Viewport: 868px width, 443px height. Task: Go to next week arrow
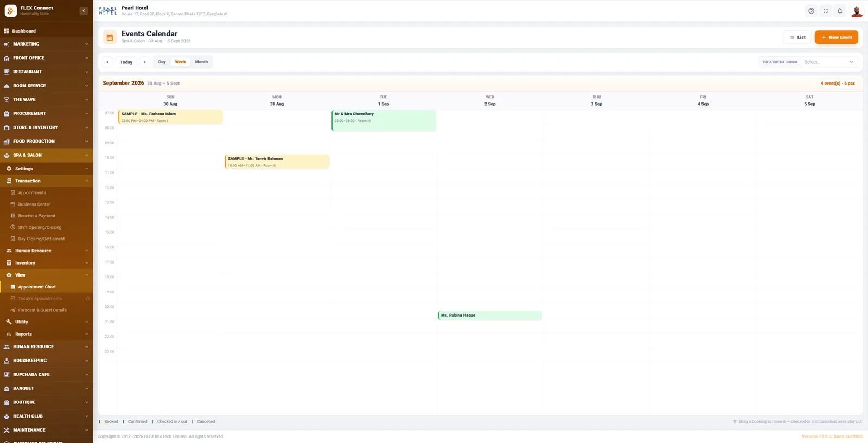point(145,62)
